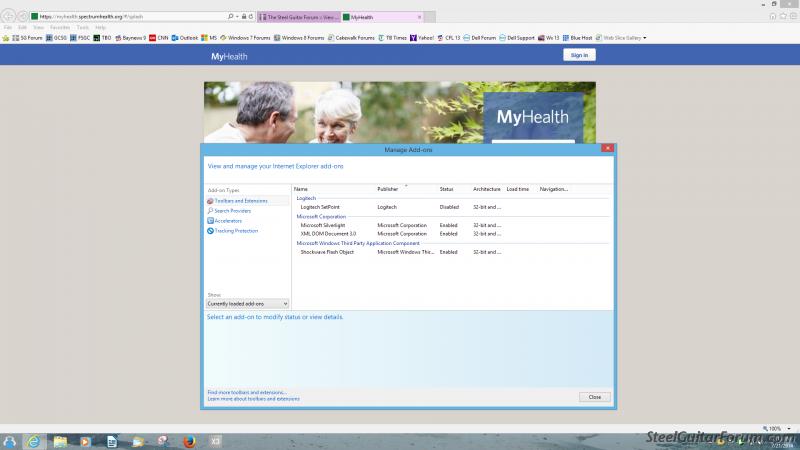Open Find more toolbars and extensions link
The height and width of the screenshot is (450, 800).
246,392
